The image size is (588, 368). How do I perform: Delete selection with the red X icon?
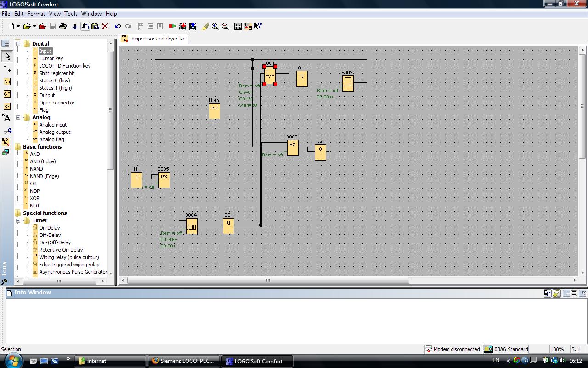105,26
